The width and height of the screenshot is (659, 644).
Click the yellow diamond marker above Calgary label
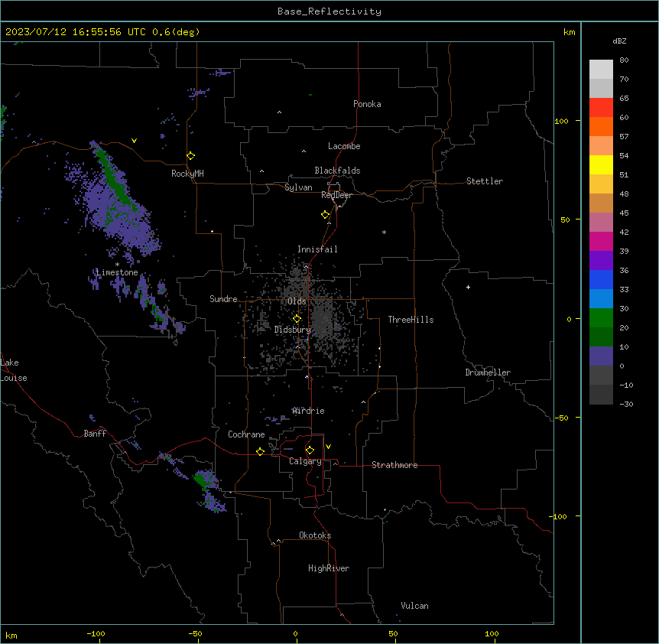[310, 450]
